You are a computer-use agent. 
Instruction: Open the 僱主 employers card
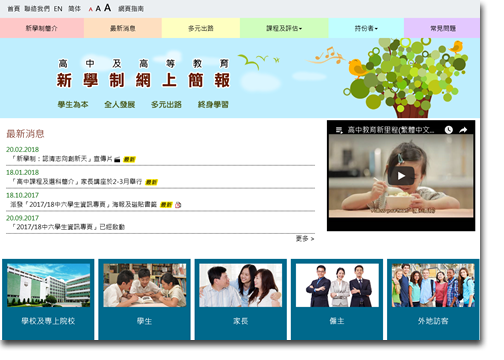[337, 299]
